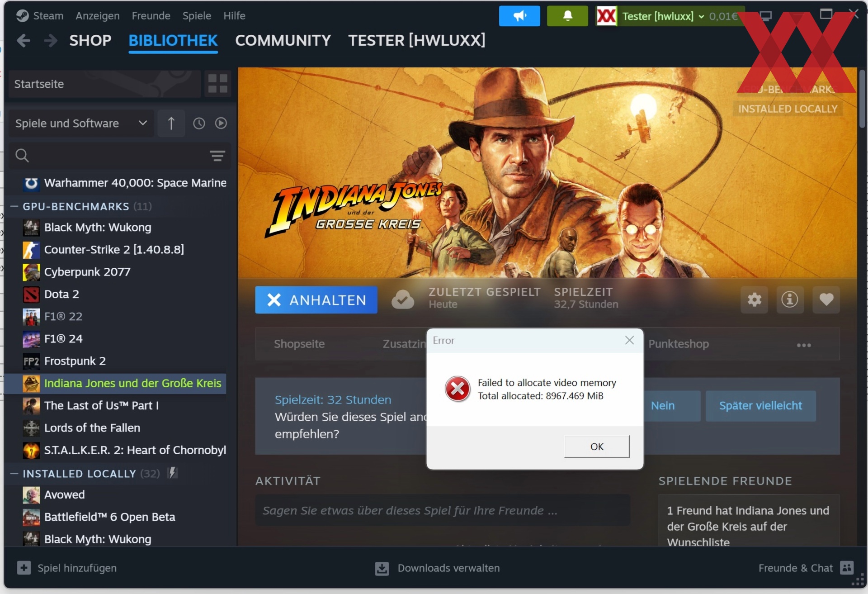
Task: Open the Freunde menu
Action: click(151, 16)
